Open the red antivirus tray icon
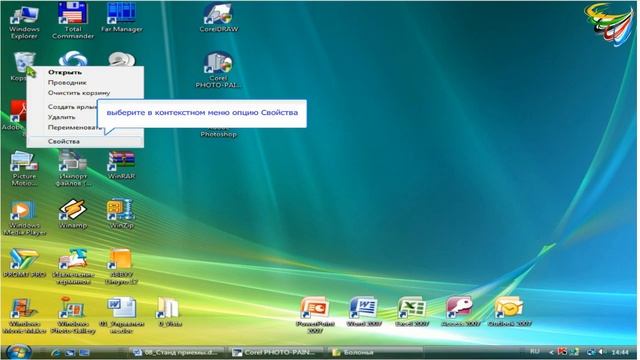Viewport: 640px width, 360px height. 562,352
